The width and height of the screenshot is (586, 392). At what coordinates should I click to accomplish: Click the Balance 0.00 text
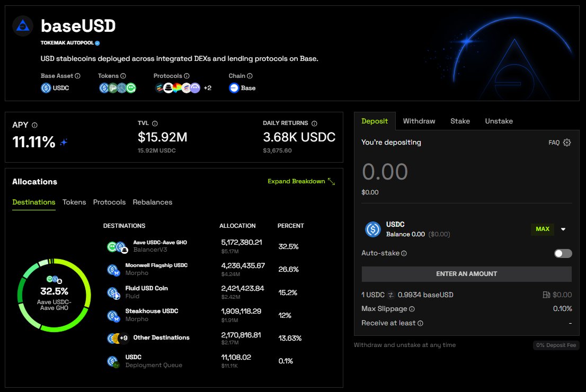point(405,234)
